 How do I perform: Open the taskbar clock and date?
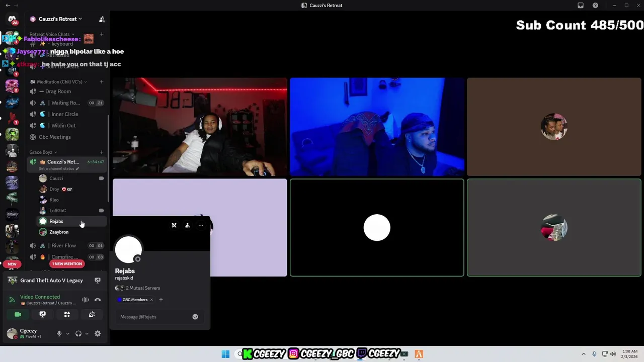click(x=629, y=354)
